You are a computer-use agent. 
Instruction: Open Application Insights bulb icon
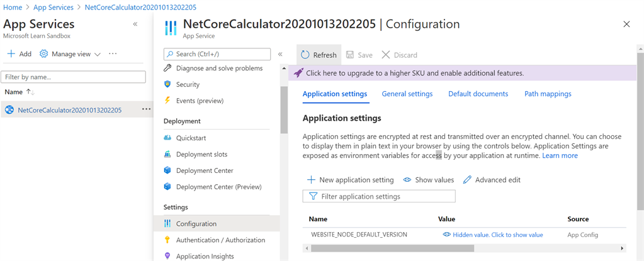167,256
